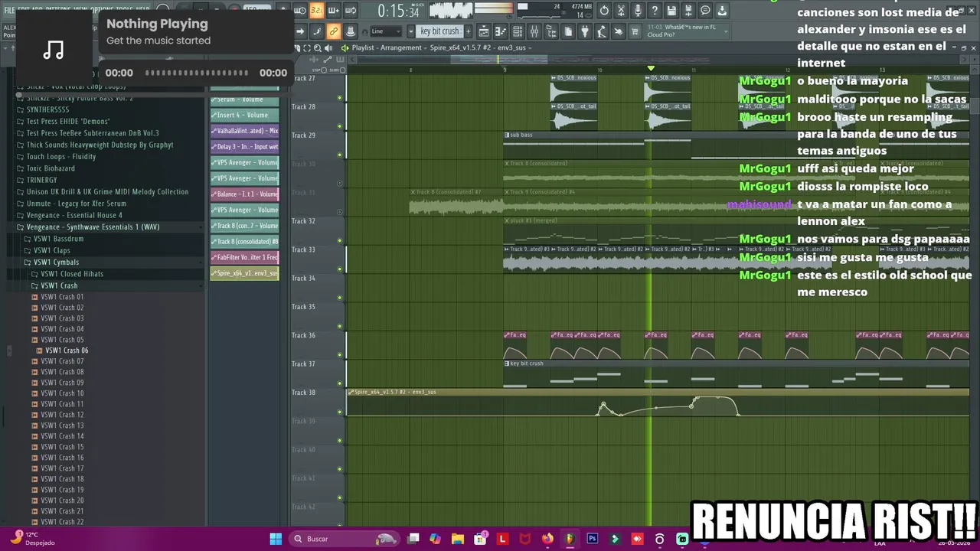Screen dimensions: 980x551
Task: Collapse the Vengeance - Synthwave Essentials 1 folder
Action: click(93, 227)
